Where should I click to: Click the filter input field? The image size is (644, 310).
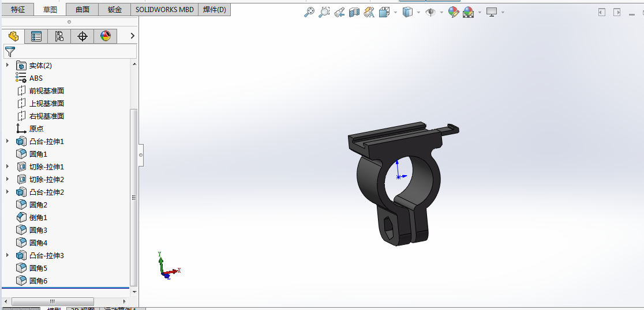tap(70, 52)
